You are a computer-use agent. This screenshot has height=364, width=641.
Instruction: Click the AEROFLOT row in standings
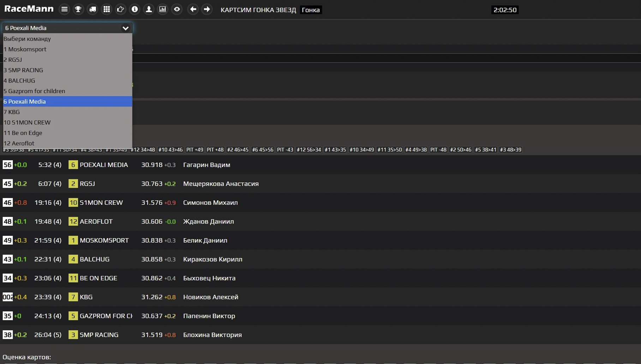click(x=96, y=222)
